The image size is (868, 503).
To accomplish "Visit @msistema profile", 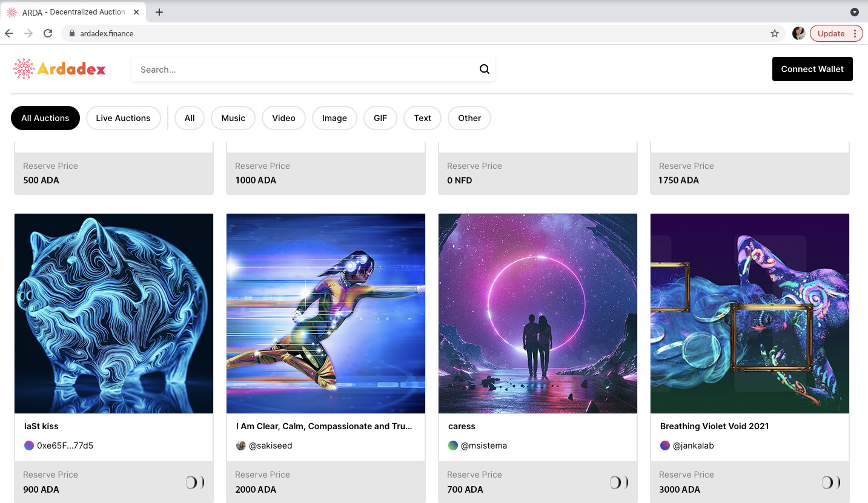I will click(x=484, y=445).
